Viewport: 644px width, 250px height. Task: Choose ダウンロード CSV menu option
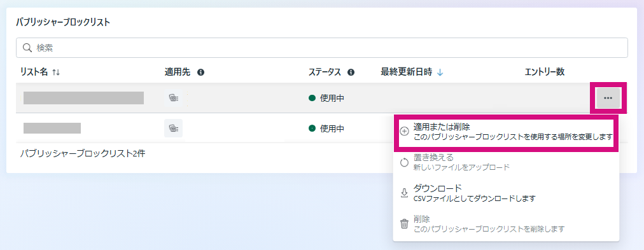(506, 193)
